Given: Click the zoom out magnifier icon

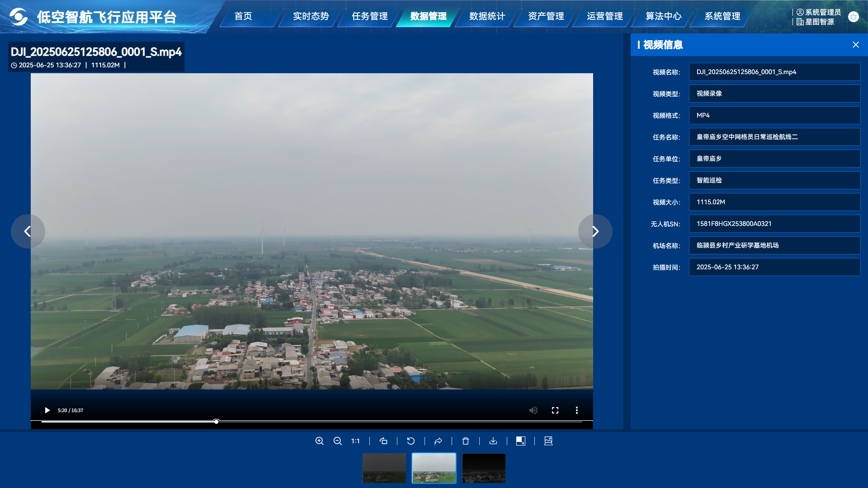Looking at the screenshot, I should [337, 441].
